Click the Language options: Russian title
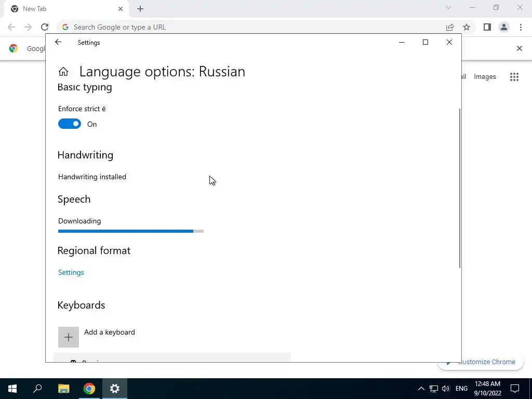The height and width of the screenshot is (399, 532). tap(162, 72)
